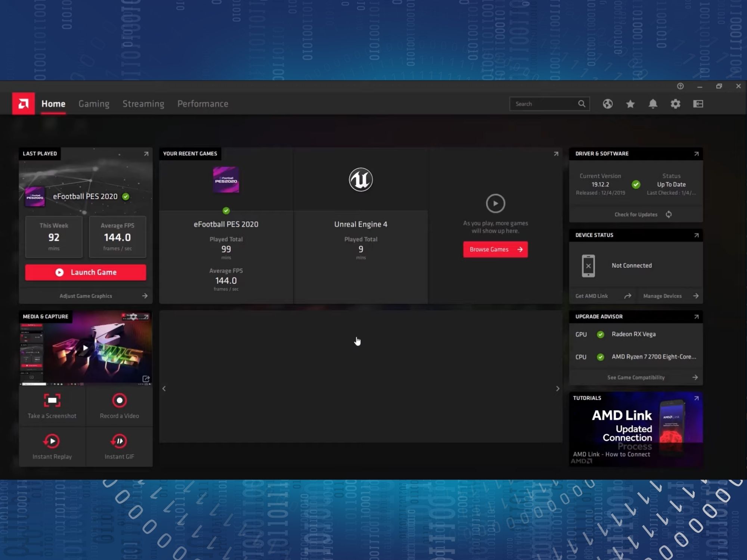Click GPU Radeon RX Vega checkmark

coord(600,335)
